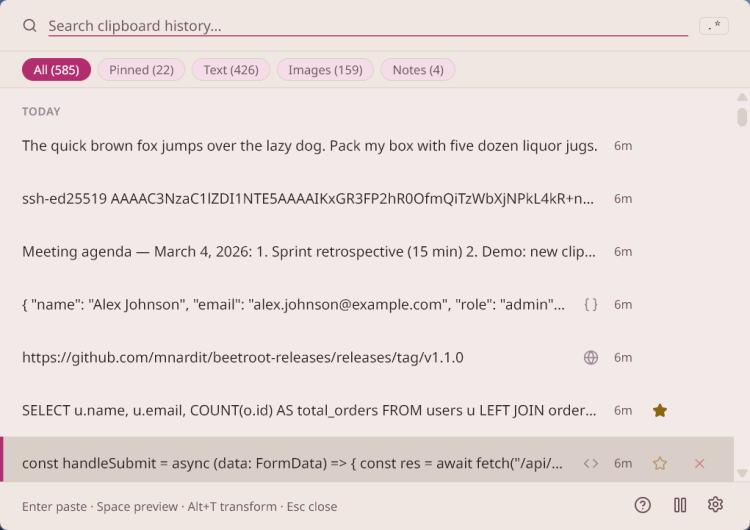Image resolution: width=750 pixels, height=530 pixels.
Task: Unpin the starred SELECT query entry
Action: pyautogui.click(x=659, y=410)
